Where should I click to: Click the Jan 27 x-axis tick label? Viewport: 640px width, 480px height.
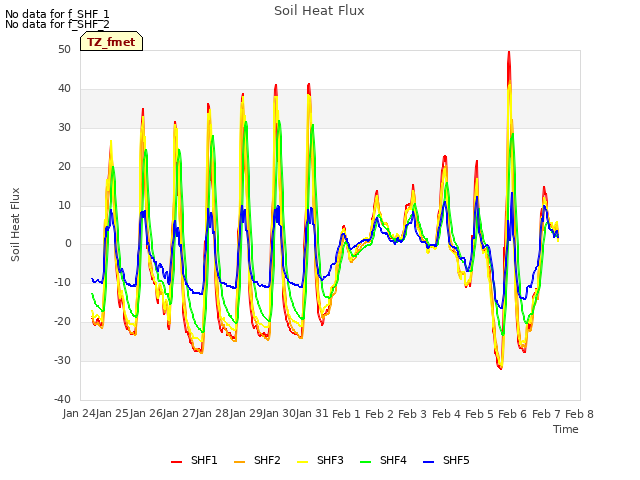click(179, 413)
